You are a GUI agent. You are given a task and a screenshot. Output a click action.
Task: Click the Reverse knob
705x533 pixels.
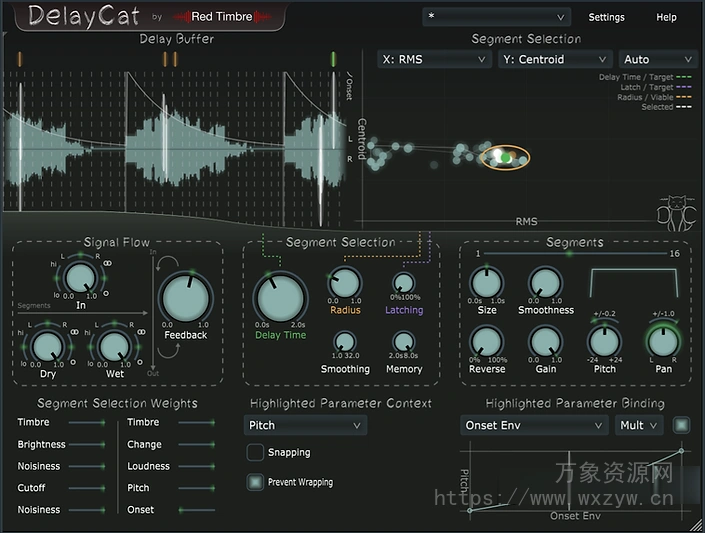point(487,341)
